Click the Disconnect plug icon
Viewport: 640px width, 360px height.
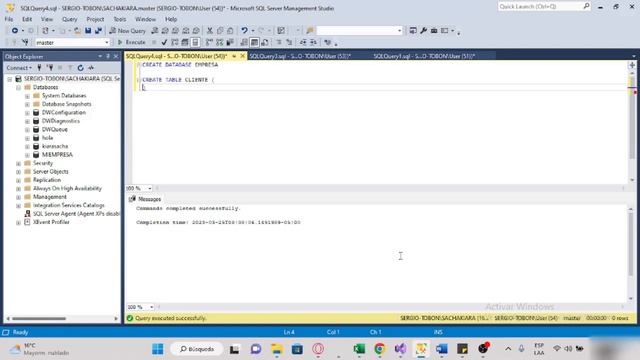pyautogui.click(x=50, y=68)
